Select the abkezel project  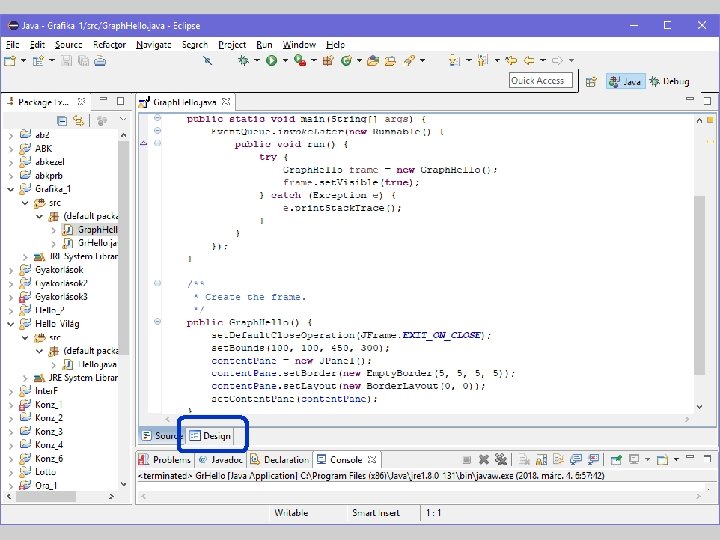pyautogui.click(x=42, y=162)
